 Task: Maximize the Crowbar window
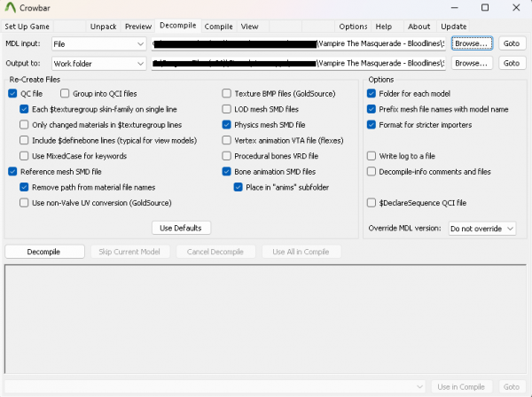tap(484, 8)
